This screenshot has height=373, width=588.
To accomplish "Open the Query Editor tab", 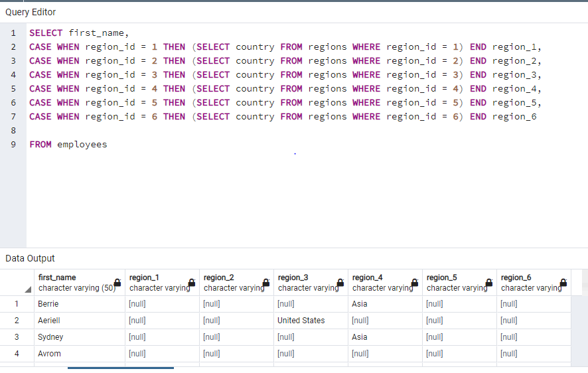I will [31, 13].
